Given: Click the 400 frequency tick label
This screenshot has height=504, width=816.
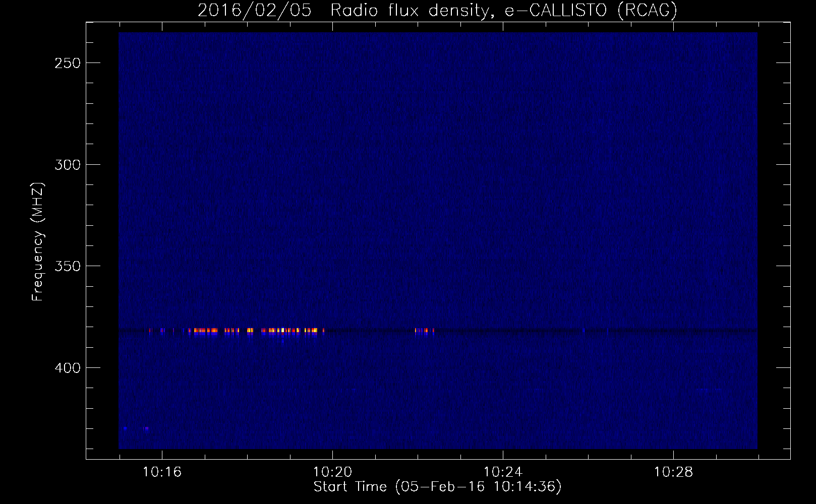Looking at the screenshot, I should coord(68,368).
